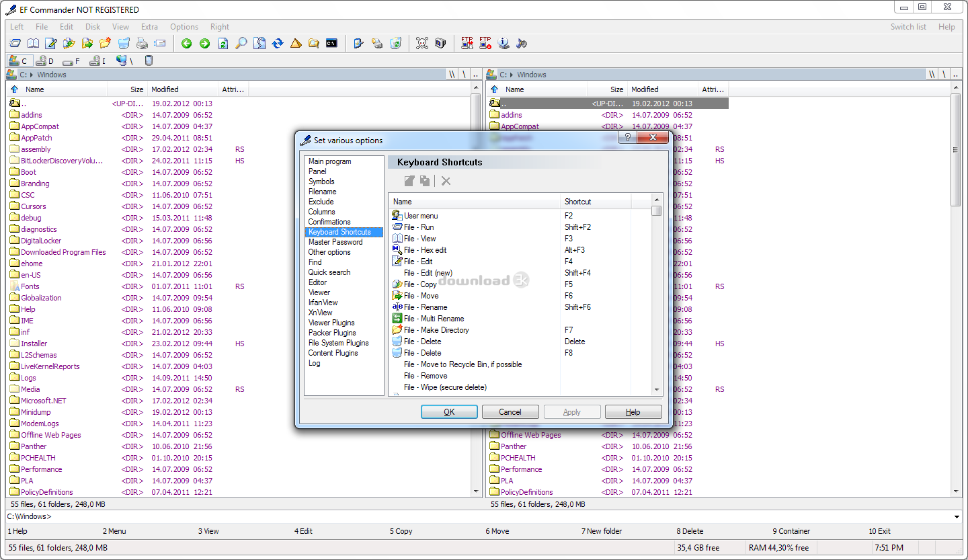The image size is (968, 560).
Task: Click the command prompt toolbar icon
Action: pyautogui.click(x=331, y=43)
